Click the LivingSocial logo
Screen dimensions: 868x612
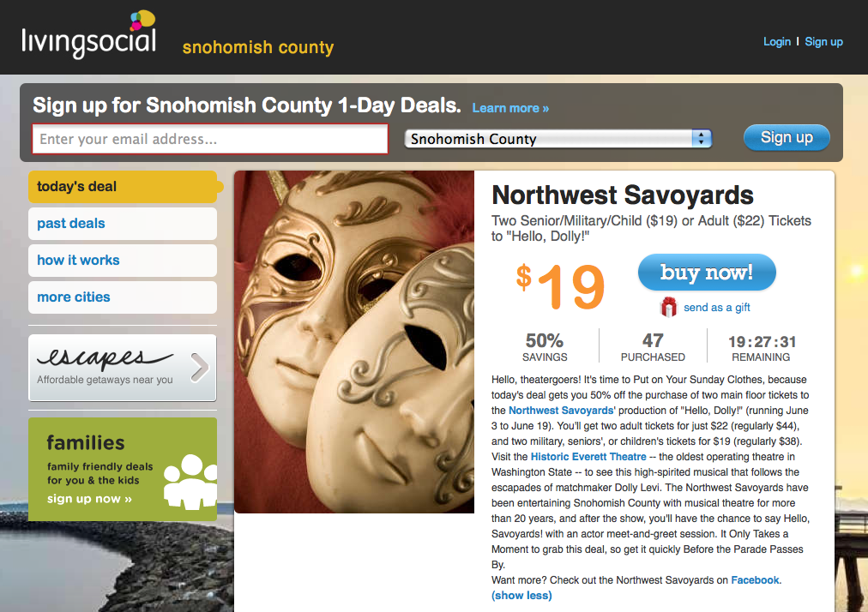(89, 36)
